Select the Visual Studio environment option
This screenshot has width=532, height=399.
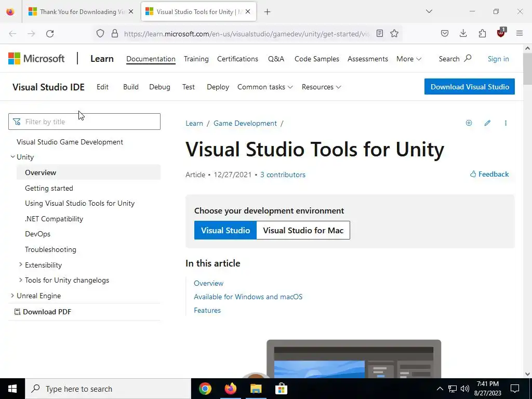225,230
